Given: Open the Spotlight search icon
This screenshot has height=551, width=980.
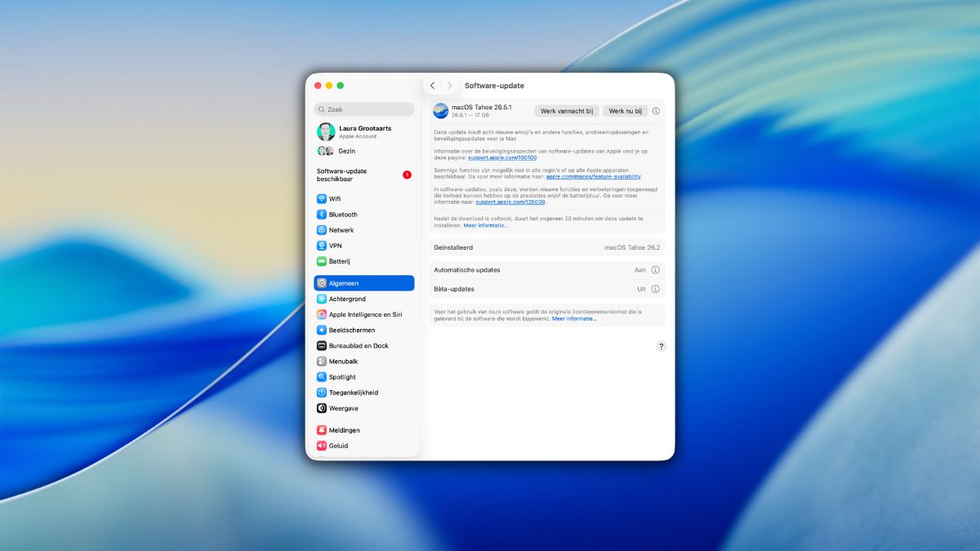Looking at the screenshot, I should [322, 377].
